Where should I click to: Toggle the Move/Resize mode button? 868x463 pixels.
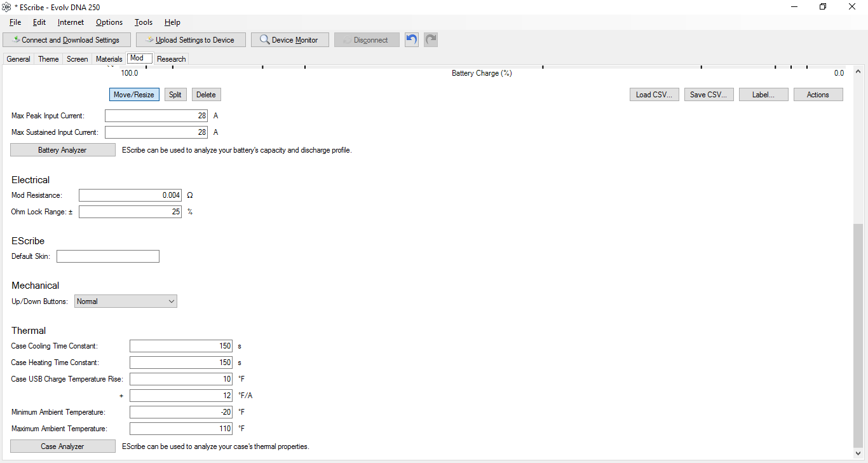[x=134, y=95]
